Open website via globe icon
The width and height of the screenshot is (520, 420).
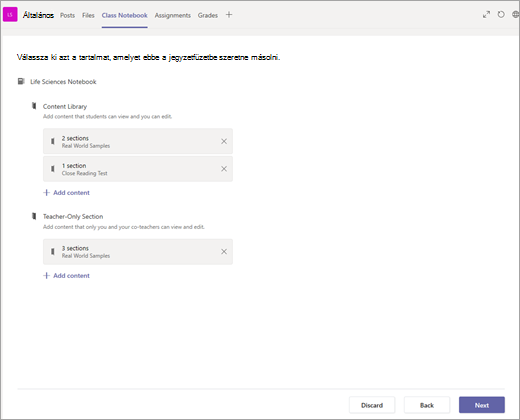515,15
